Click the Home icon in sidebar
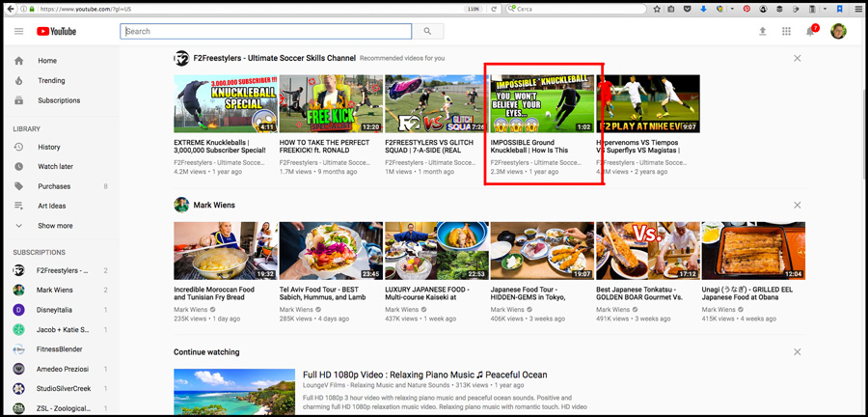The image size is (868, 417). point(19,61)
